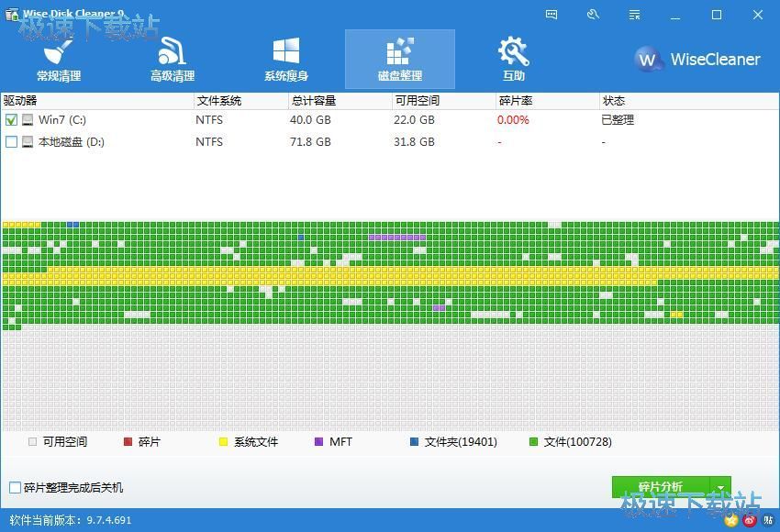Enable 碎片整理完成后关机 shutdown checkbox
The image size is (780, 532).
click(x=15, y=488)
